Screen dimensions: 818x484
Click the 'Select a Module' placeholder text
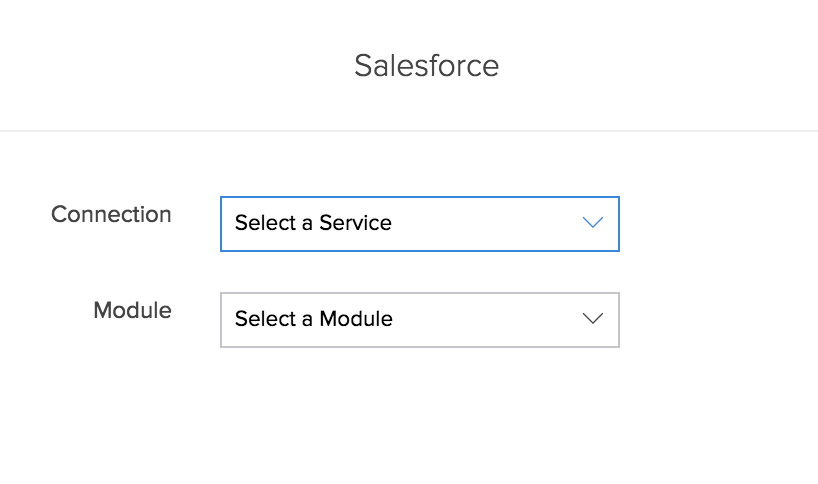click(x=313, y=319)
